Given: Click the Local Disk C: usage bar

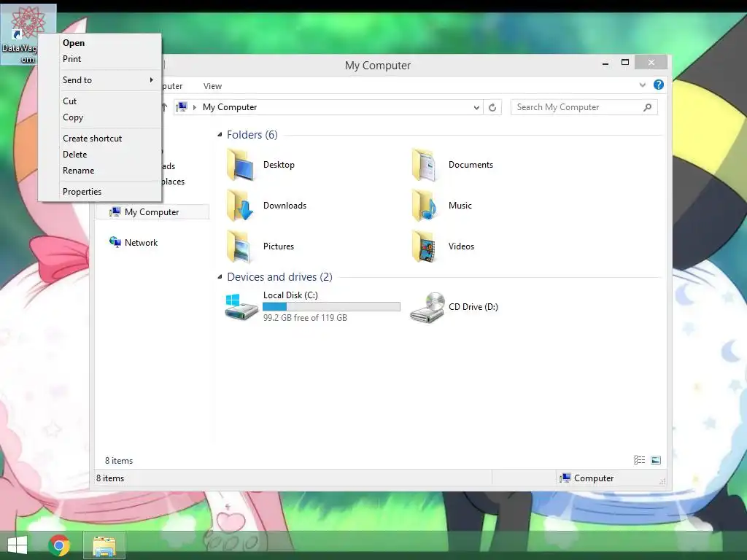Looking at the screenshot, I should (x=332, y=307).
